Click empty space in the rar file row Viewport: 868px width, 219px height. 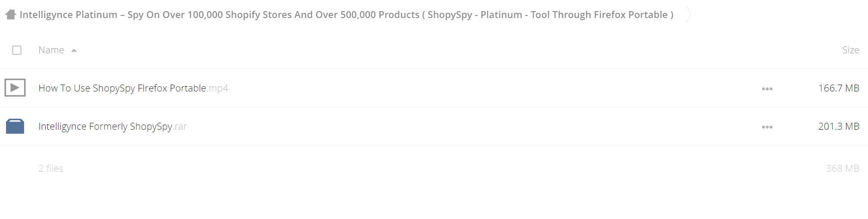point(473,126)
